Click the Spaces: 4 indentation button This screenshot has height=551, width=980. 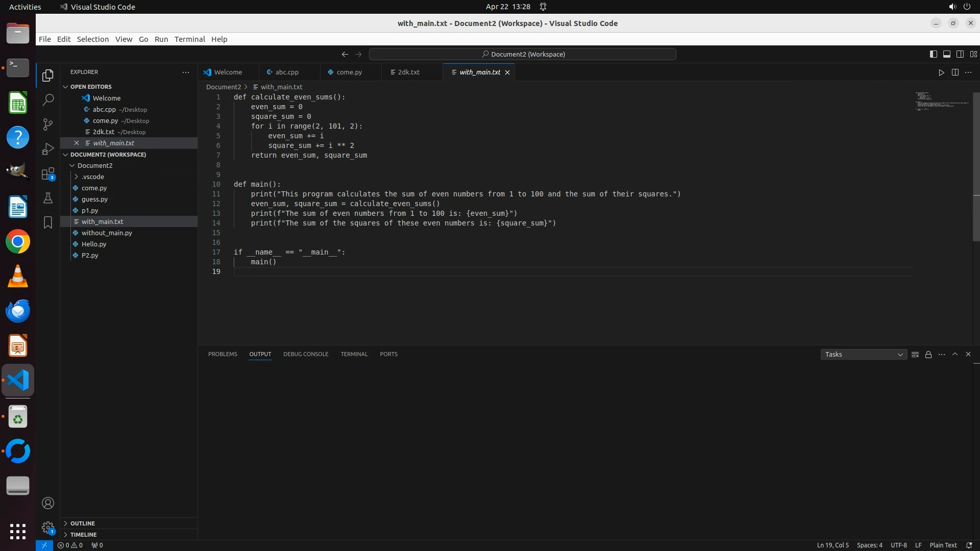pyautogui.click(x=869, y=545)
